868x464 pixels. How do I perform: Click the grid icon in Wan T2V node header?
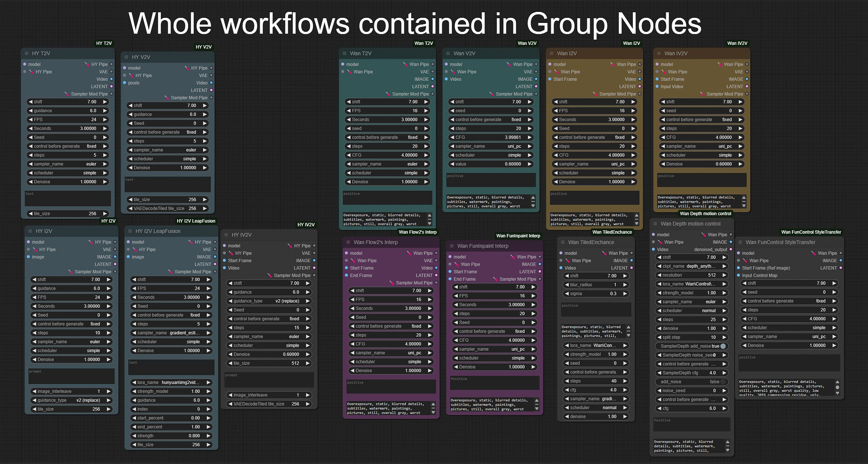pyautogui.click(x=345, y=53)
